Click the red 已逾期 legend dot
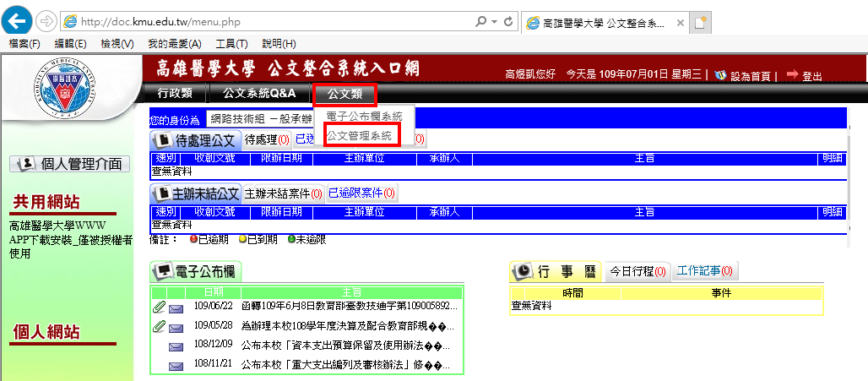This screenshot has height=381, width=868. coord(193,240)
